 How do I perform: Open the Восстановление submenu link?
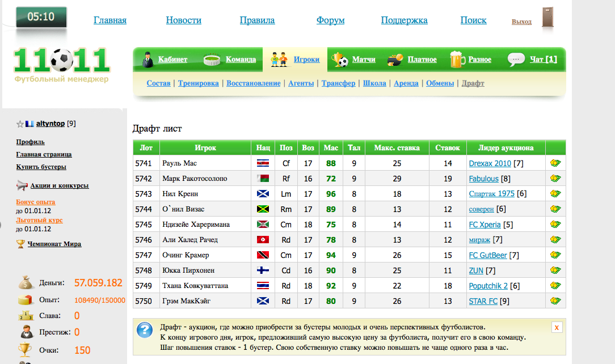tap(254, 83)
